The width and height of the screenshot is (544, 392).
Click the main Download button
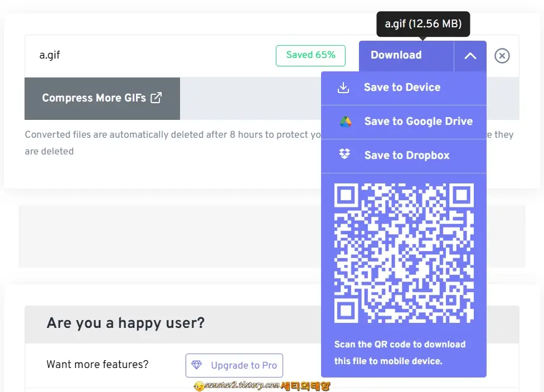click(406, 56)
